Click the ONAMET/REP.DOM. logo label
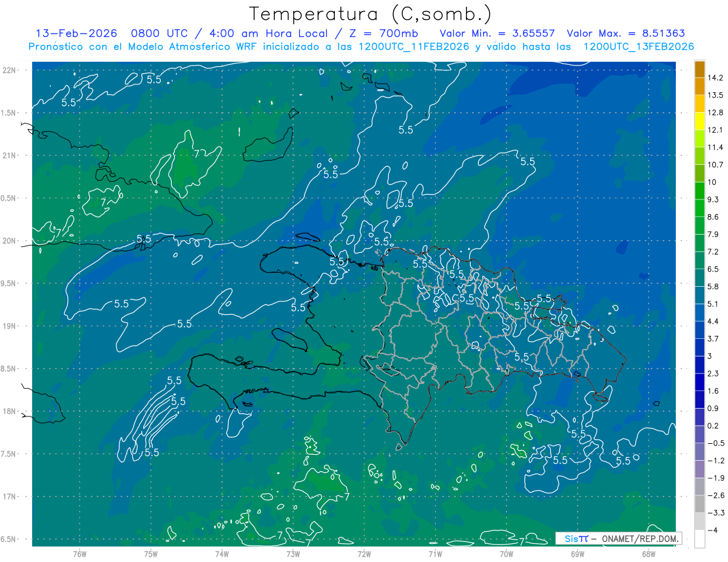 pyautogui.click(x=619, y=538)
